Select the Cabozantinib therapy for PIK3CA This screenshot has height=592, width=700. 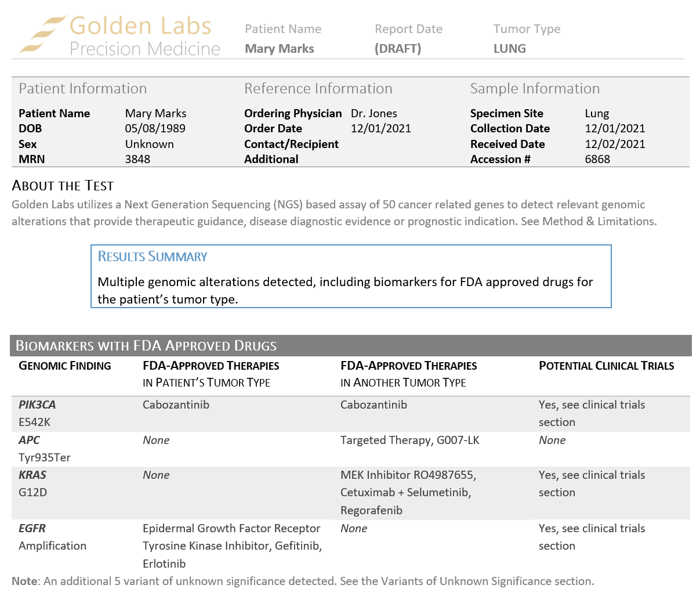tap(176, 405)
